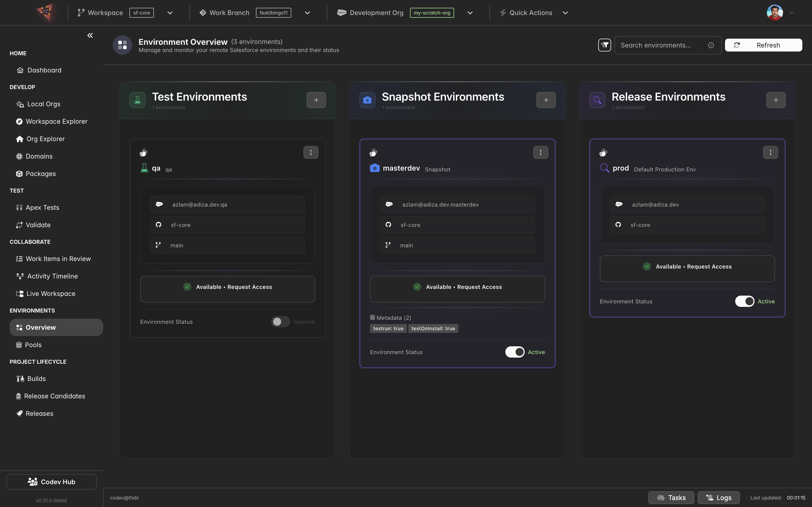This screenshot has width=812, height=507.
Task: Click the search info icon
Action: [x=711, y=45]
